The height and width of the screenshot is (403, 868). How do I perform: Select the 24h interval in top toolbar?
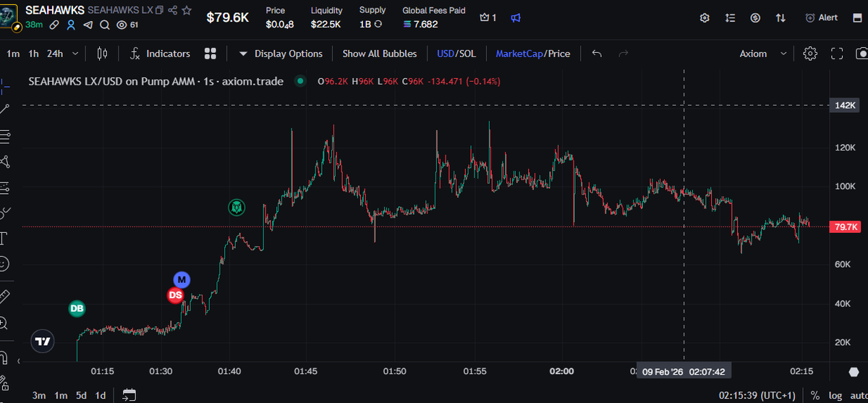55,54
